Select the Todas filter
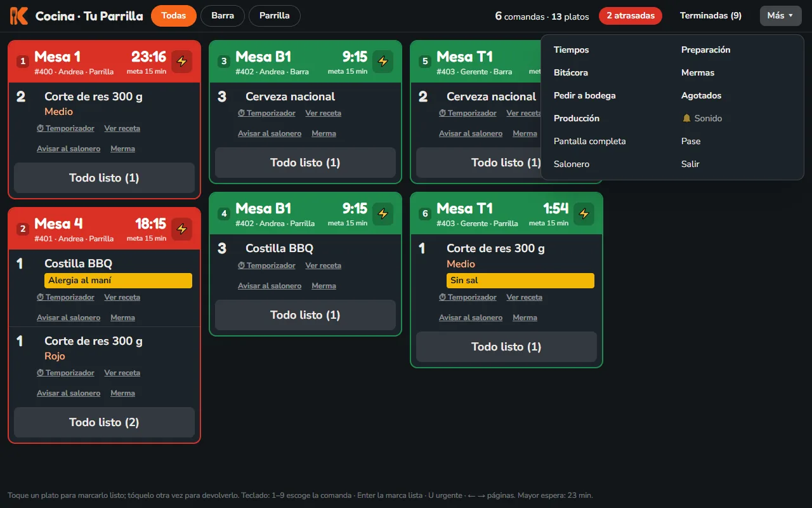Screen dimensions: 812x508 tap(174, 16)
